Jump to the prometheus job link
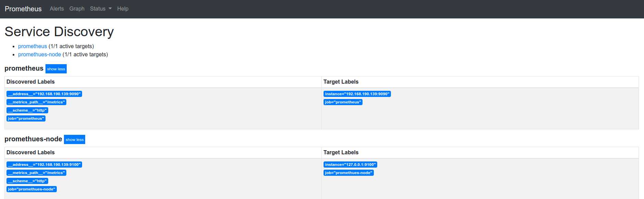The image size is (644, 199). click(x=32, y=46)
